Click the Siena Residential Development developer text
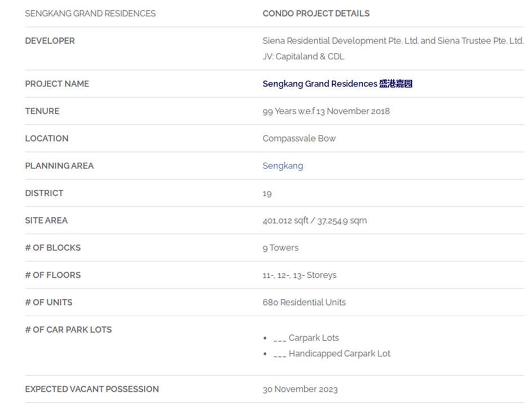The image size is (532, 405). coord(393,41)
